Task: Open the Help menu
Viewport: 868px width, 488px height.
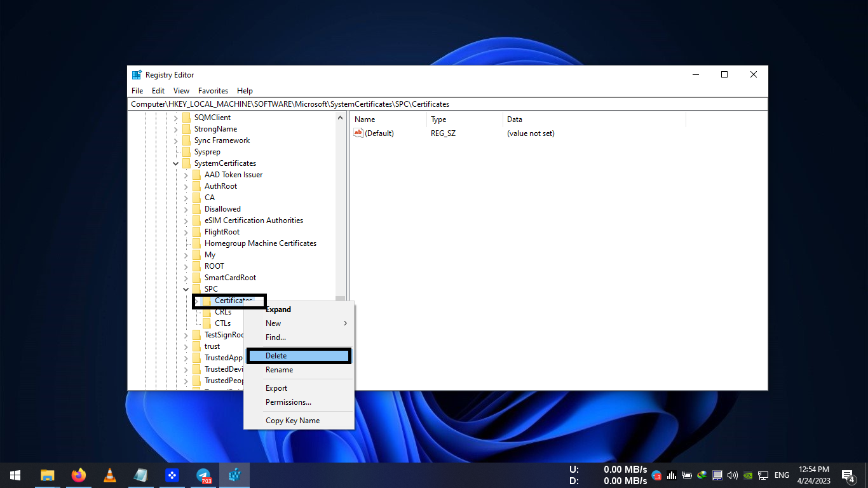Action: point(245,91)
